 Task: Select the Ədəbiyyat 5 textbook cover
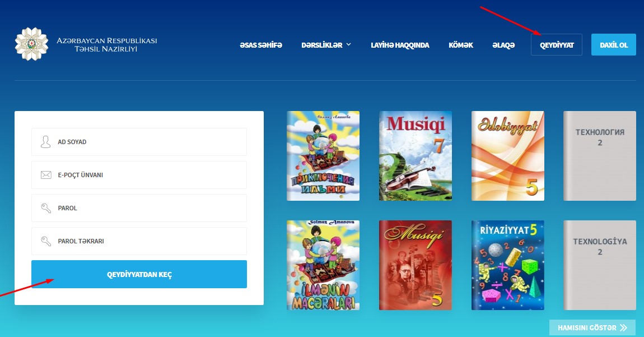507,155
